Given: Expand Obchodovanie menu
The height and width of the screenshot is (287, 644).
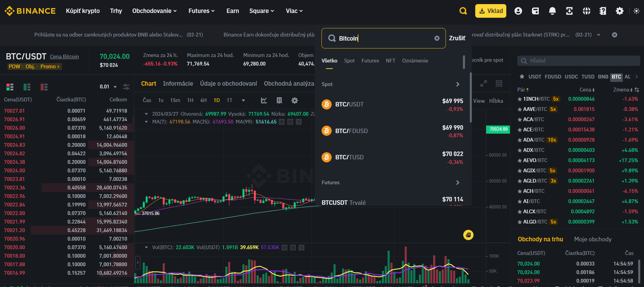Looking at the screenshot, I should pyautogui.click(x=154, y=11).
